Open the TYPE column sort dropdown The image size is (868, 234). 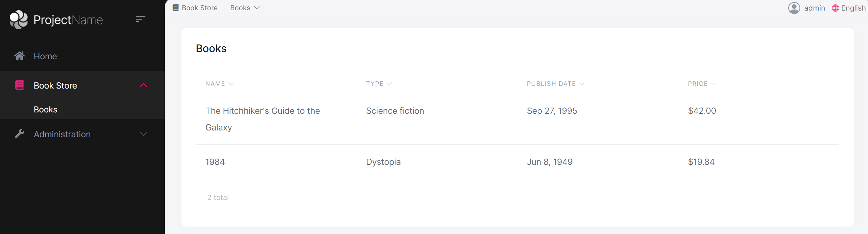390,83
